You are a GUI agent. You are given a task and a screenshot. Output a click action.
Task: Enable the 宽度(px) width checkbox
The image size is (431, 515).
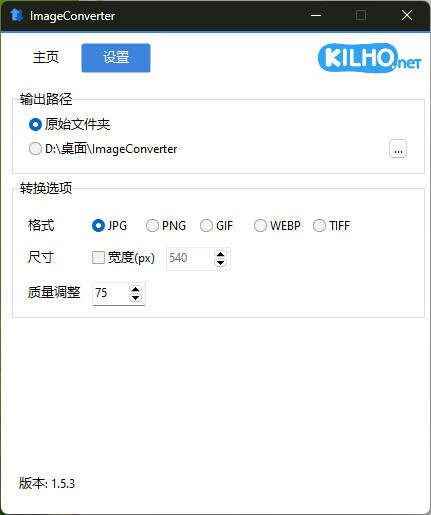tap(123, 258)
